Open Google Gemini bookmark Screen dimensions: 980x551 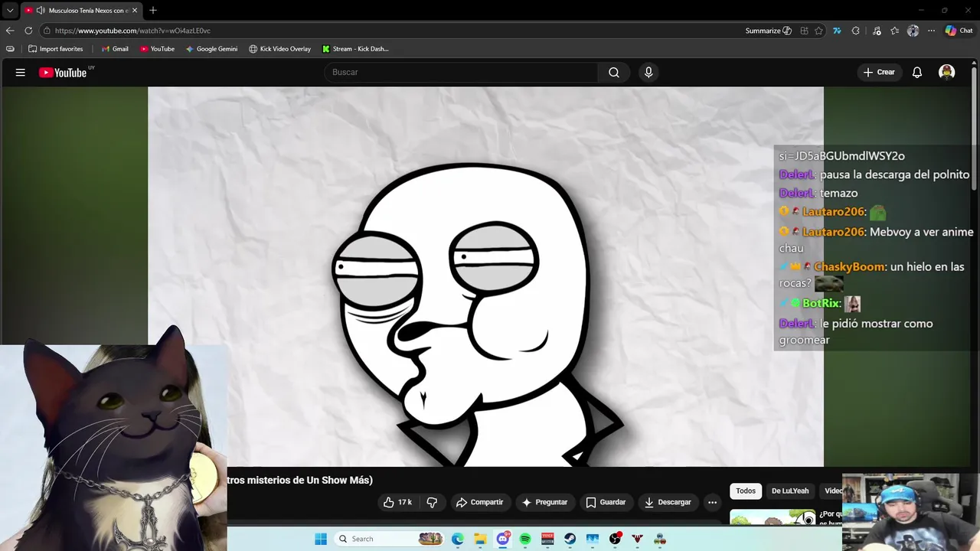pos(211,49)
